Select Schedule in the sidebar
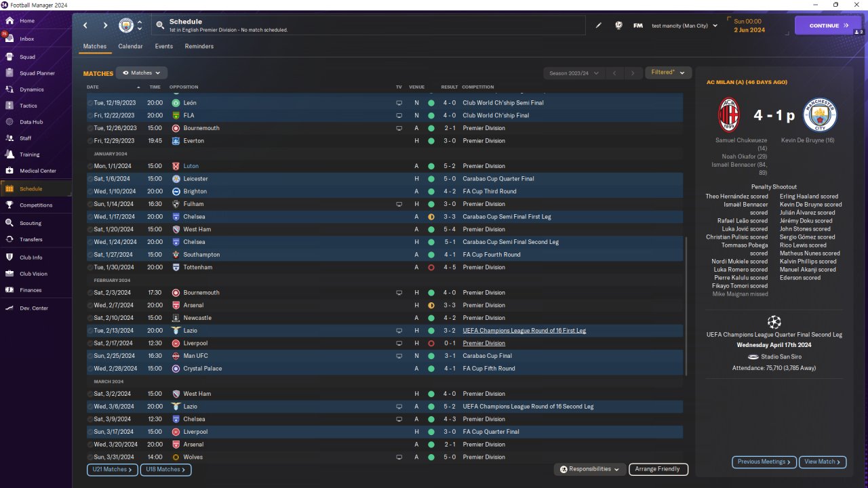The image size is (868, 488). click(36, 189)
